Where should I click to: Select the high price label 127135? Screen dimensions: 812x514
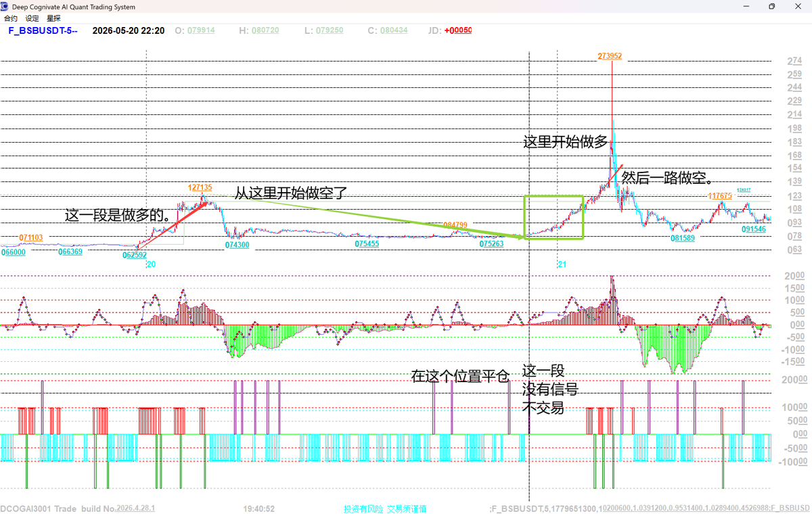click(200, 187)
